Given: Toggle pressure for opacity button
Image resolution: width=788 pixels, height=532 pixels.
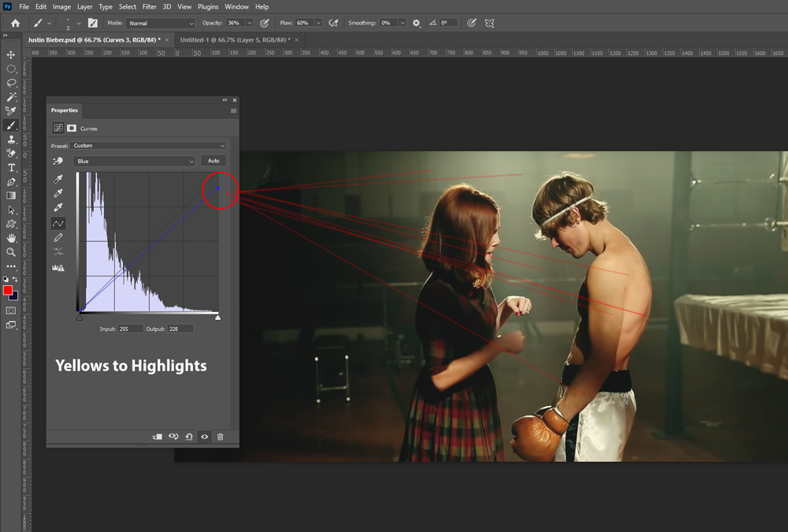Looking at the screenshot, I should [264, 23].
